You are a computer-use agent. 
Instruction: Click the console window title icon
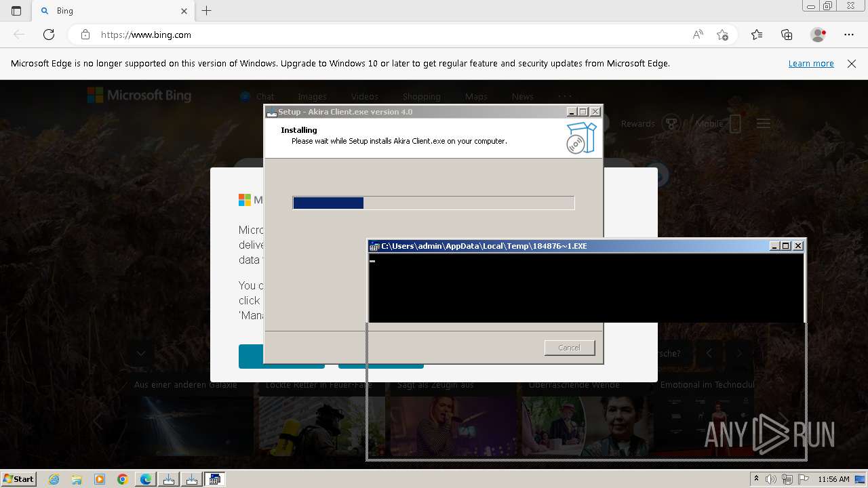(x=374, y=246)
